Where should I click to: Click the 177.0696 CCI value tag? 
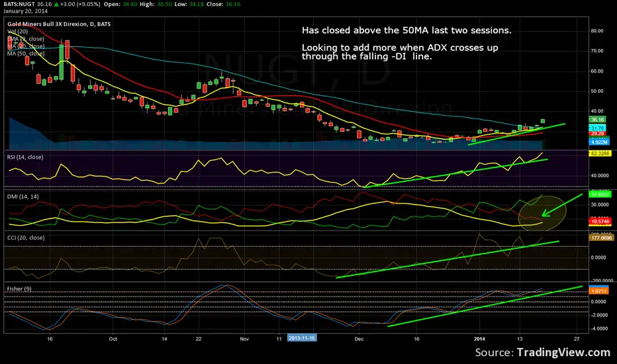(601, 238)
